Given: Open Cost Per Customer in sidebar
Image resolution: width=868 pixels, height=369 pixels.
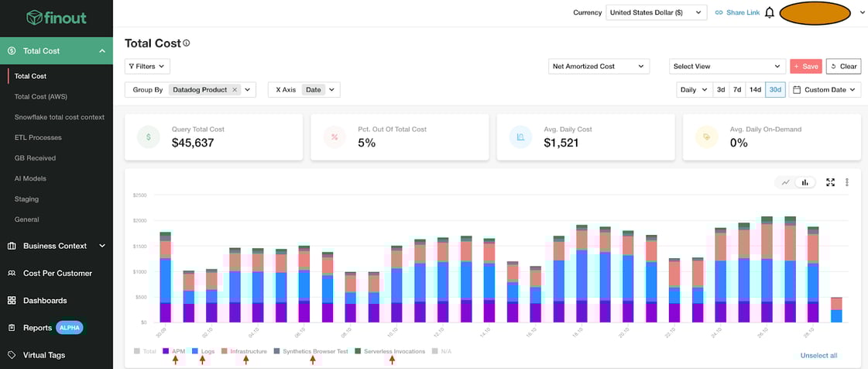Looking at the screenshot, I should point(57,273).
